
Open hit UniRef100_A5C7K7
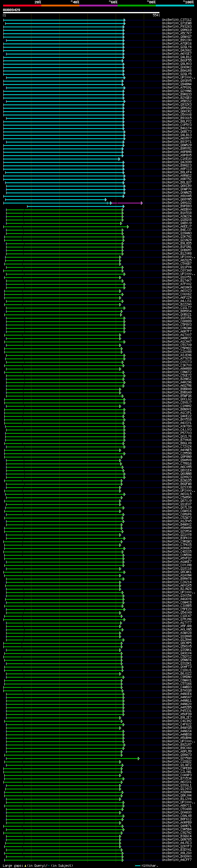coord(177,33)
